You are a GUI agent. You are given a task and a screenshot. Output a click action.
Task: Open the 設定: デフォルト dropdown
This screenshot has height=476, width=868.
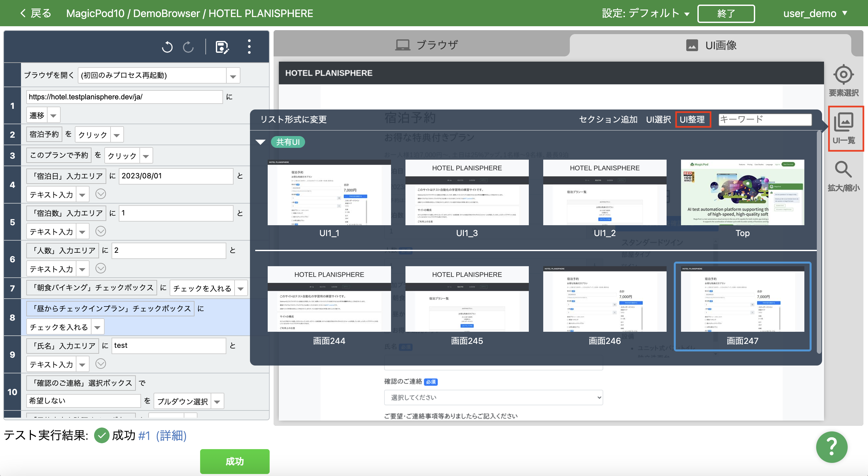[x=646, y=13]
